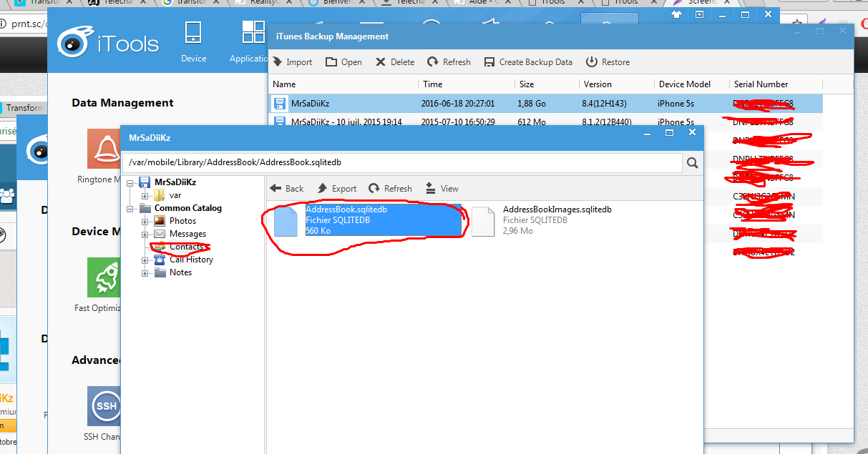Sort backups by the Version column header

coord(598,84)
